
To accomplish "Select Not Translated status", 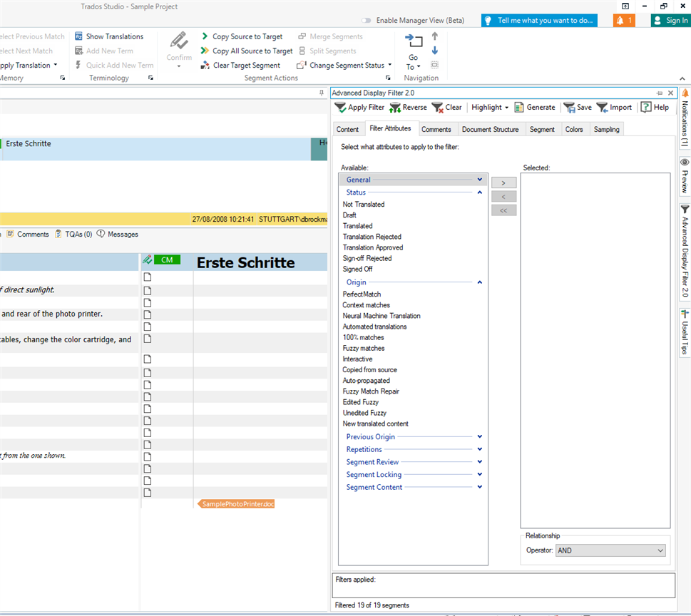I will 364,205.
